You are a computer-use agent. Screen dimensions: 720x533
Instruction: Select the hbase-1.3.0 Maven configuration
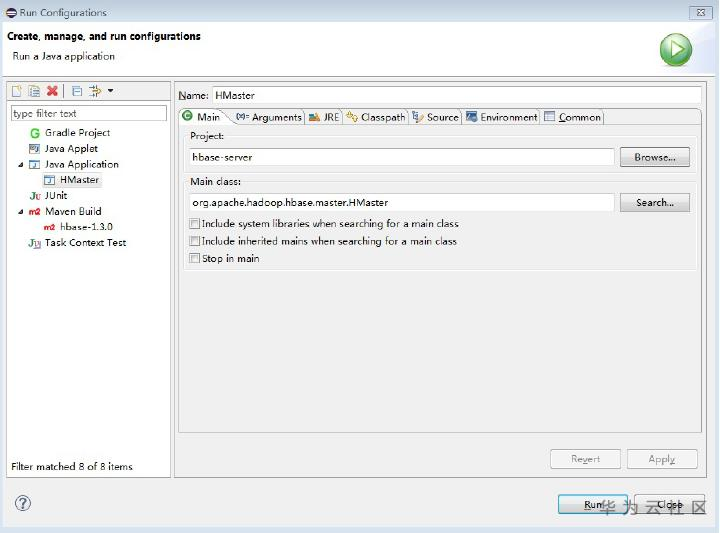pos(86,227)
